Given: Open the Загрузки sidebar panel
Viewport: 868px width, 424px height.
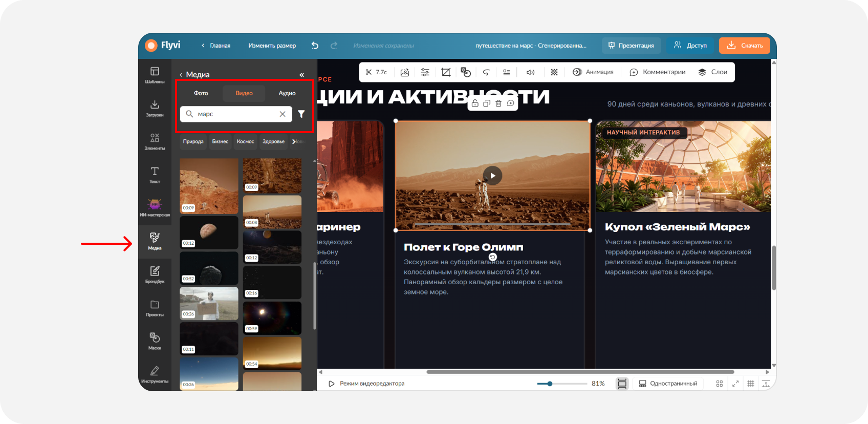Looking at the screenshot, I should tap(155, 108).
